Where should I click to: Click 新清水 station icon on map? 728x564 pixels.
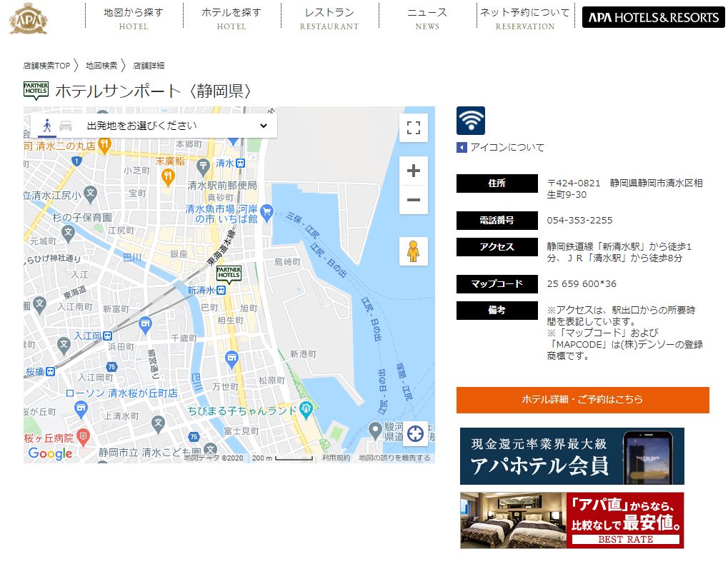pyautogui.click(x=221, y=291)
